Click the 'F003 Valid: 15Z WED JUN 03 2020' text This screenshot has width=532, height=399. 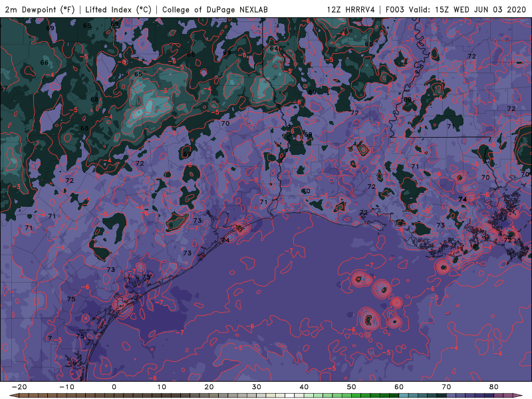pos(456,9)
